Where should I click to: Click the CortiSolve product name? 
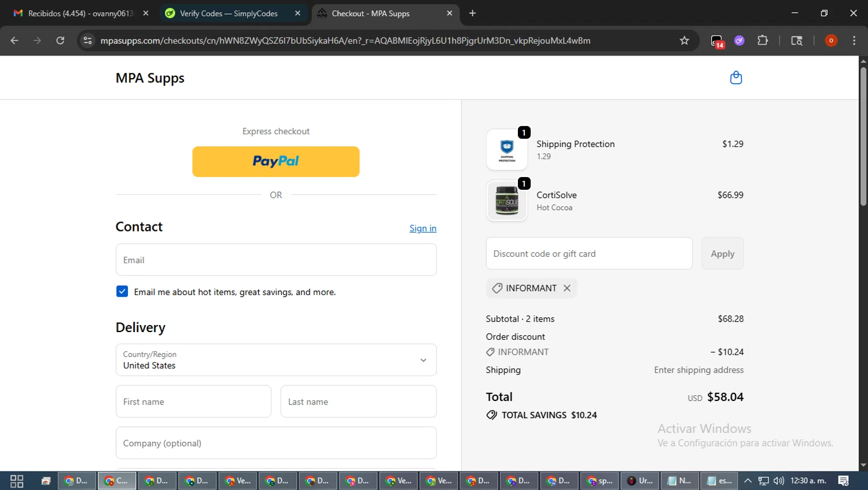pyautogui.click(x=557, y=195)
